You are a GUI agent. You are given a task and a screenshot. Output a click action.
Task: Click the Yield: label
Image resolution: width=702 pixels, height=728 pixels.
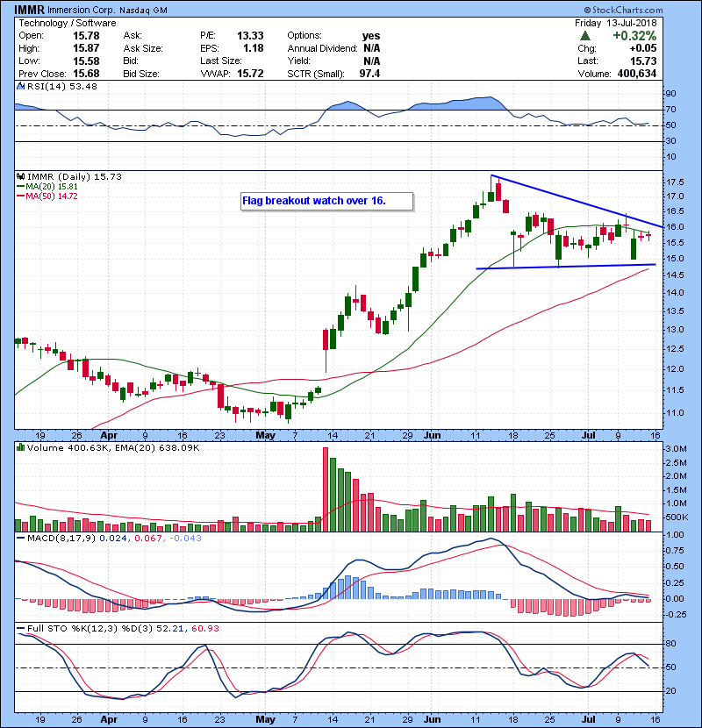tap(298, 61)
